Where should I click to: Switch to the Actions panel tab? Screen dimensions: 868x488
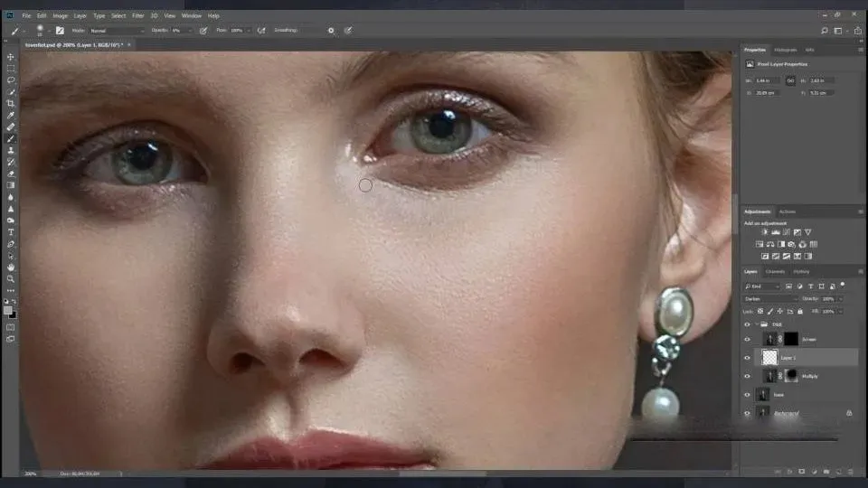click(x=788, y=211)
